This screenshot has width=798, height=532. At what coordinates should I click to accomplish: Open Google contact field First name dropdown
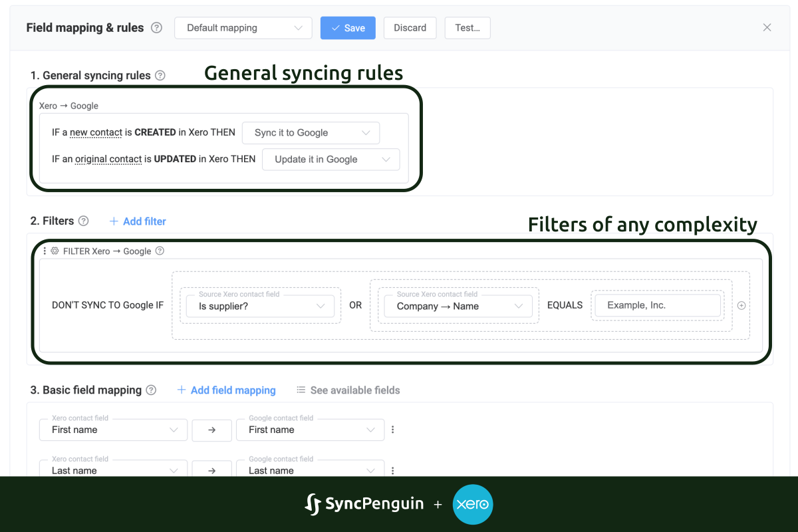coord(310,430)
